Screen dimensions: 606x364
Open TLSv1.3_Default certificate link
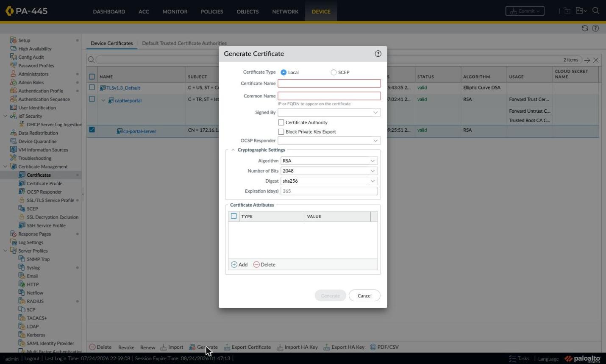[123, 88]
